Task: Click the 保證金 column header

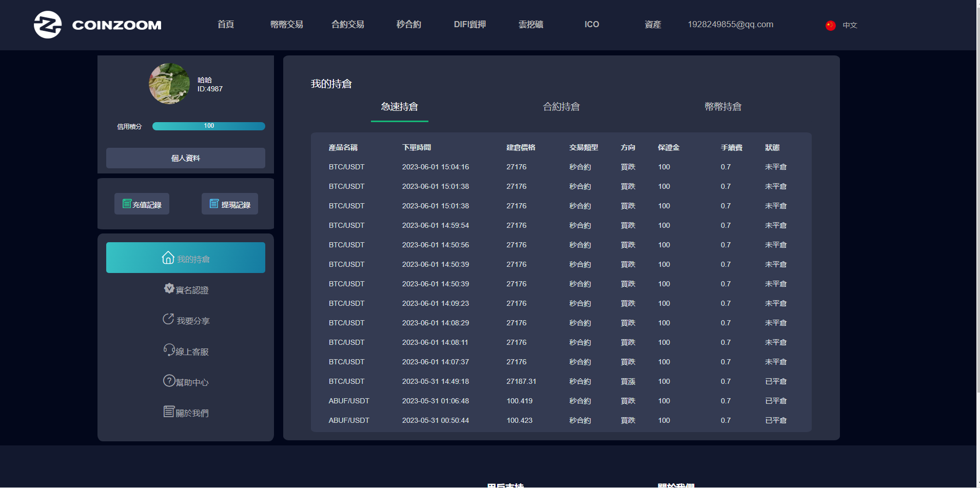Action: pos(669,148)
